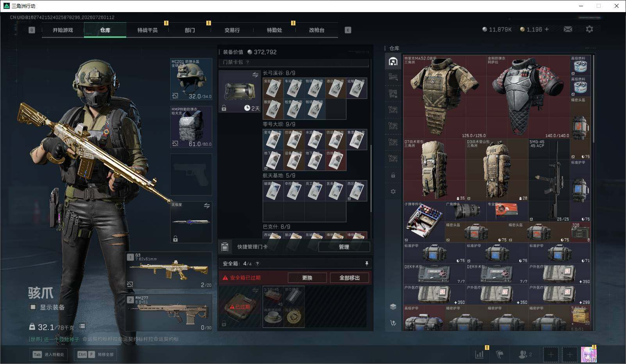Screen dimensions: 626x364
Task: Click the lock icon on knife slot
Action: [x=175, y=239]
